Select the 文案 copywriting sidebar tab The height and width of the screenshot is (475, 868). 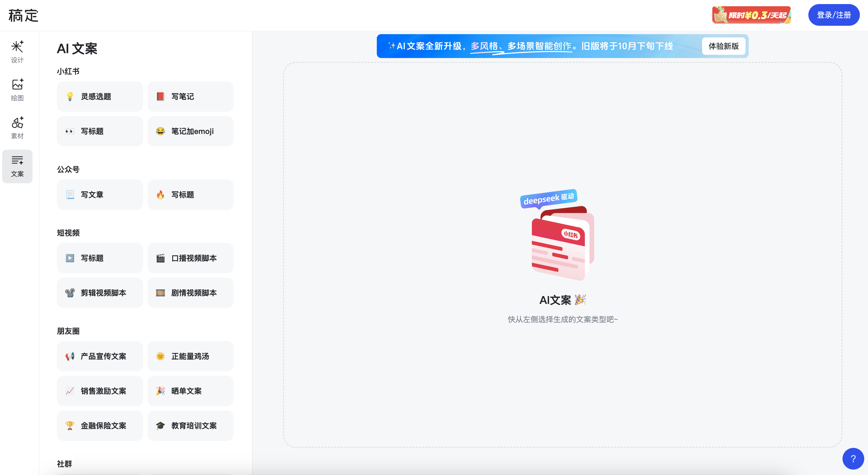click(17, 166)
